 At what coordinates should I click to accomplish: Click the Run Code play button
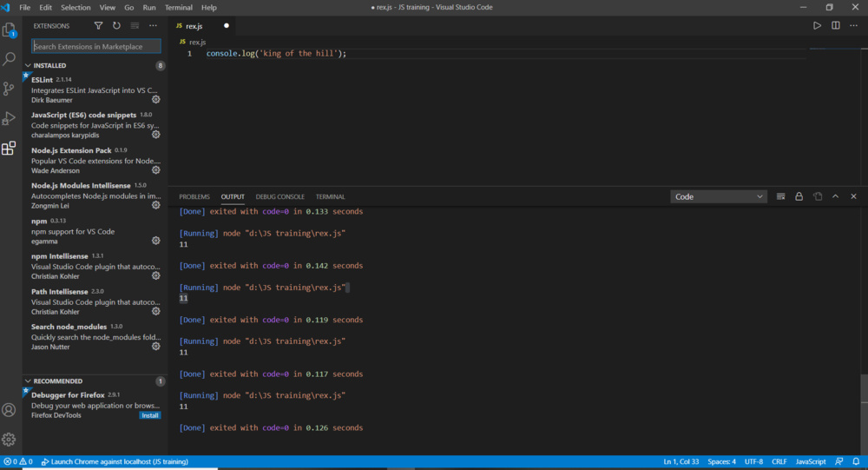[x=817, y=26]
